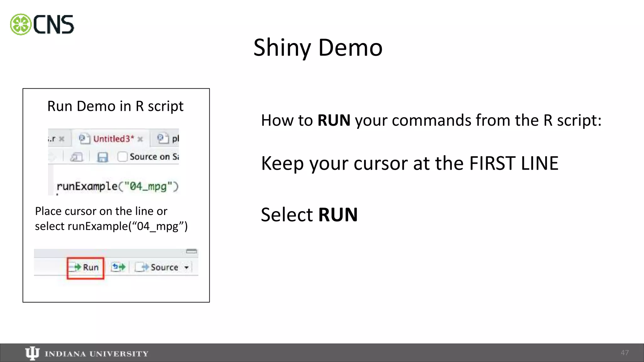The width and height of the screenshot is (644, 362).
Task: Toggle the Source on Save checkbox
Action: 122,156
